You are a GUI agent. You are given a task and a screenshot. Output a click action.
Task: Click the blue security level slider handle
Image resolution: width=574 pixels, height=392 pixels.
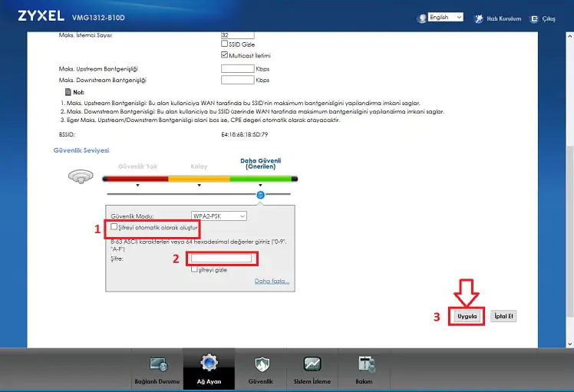tap(260, 195)
